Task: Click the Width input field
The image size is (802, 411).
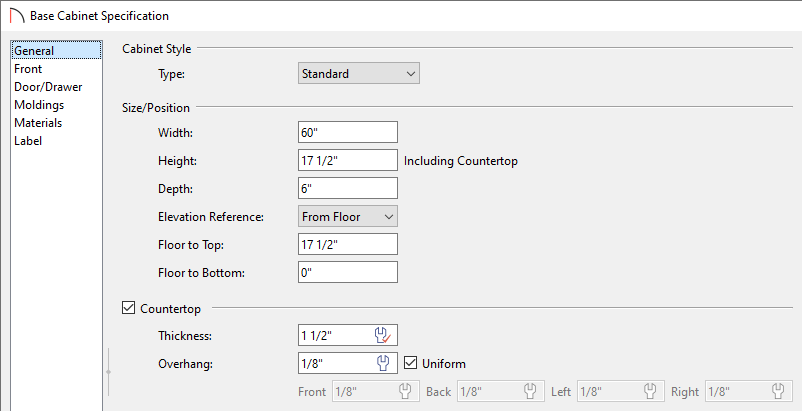Action: click(347, 132)
